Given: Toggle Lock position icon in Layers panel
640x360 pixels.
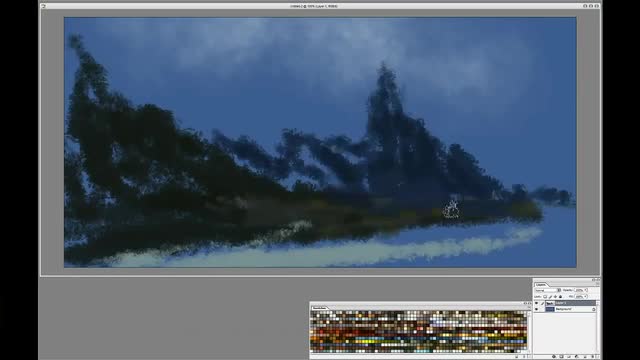Looking at the screenshot, I should [x=556, y=297].
